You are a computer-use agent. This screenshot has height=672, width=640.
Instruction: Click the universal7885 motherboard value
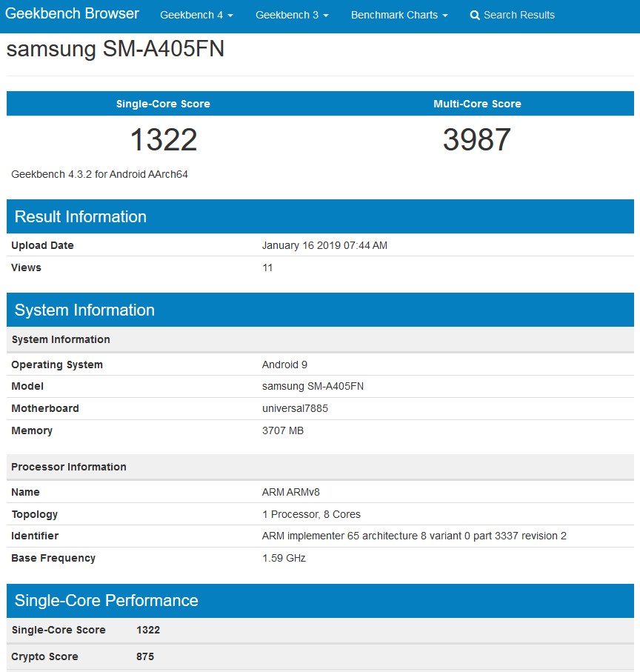295,408
